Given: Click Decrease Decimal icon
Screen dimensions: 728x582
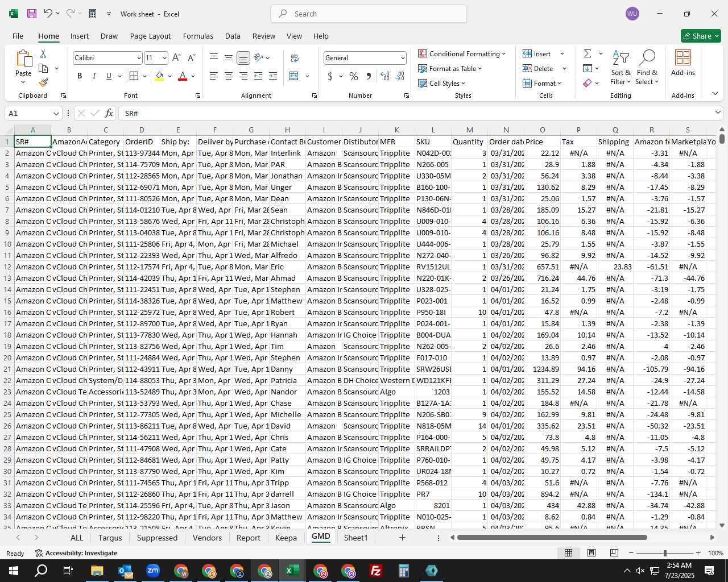Looking at the screenshot, I should (x=400, y=76).
